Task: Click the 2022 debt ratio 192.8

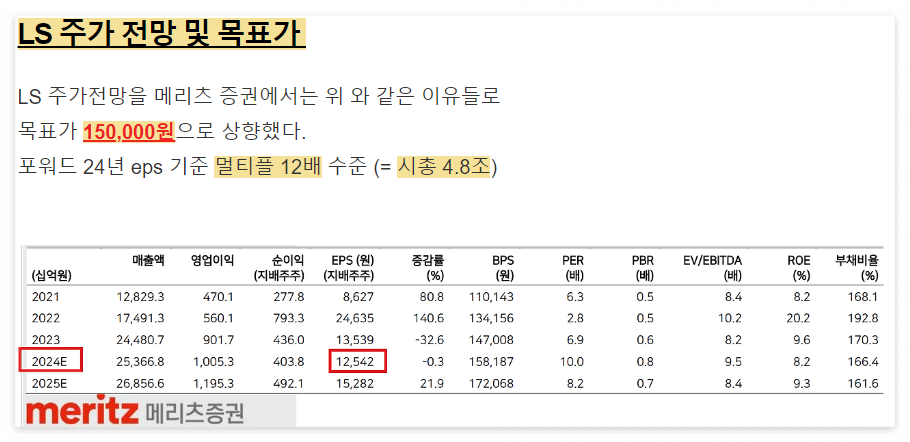Action: tap(865, 318)
